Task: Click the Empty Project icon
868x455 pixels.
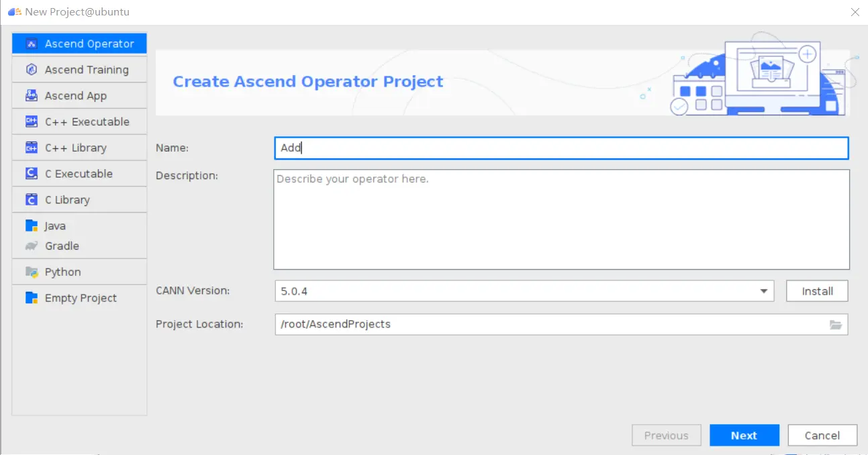Action: coord(31,298)
